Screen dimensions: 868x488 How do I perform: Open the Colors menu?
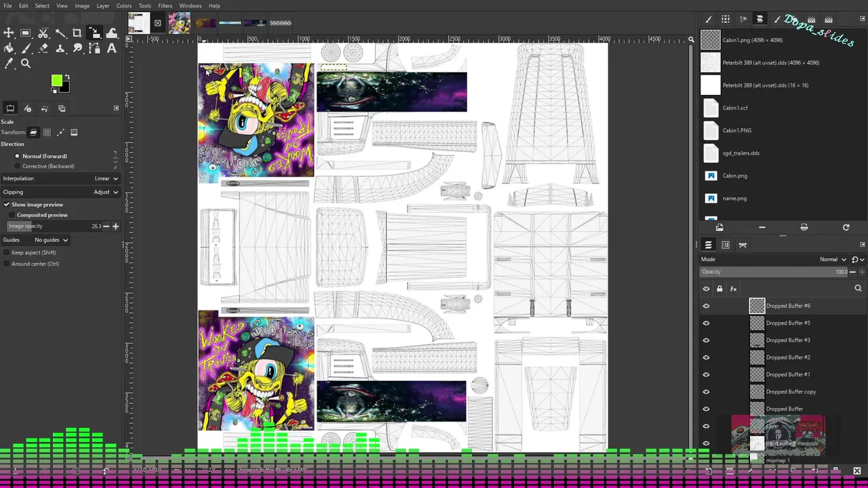124,5
